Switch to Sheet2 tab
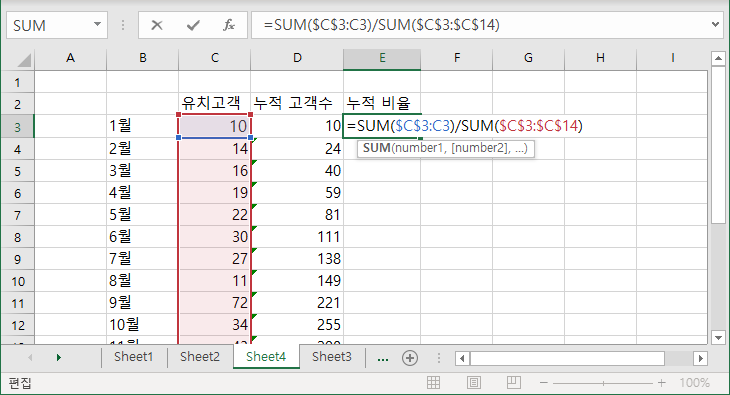Image resolution: width=730 pixels, height=395 pixels. pos(200,357)
